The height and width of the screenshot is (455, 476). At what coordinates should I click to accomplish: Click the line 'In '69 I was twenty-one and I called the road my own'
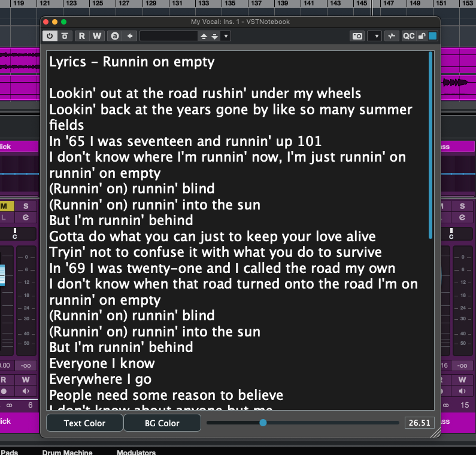(x=222, y=268)
